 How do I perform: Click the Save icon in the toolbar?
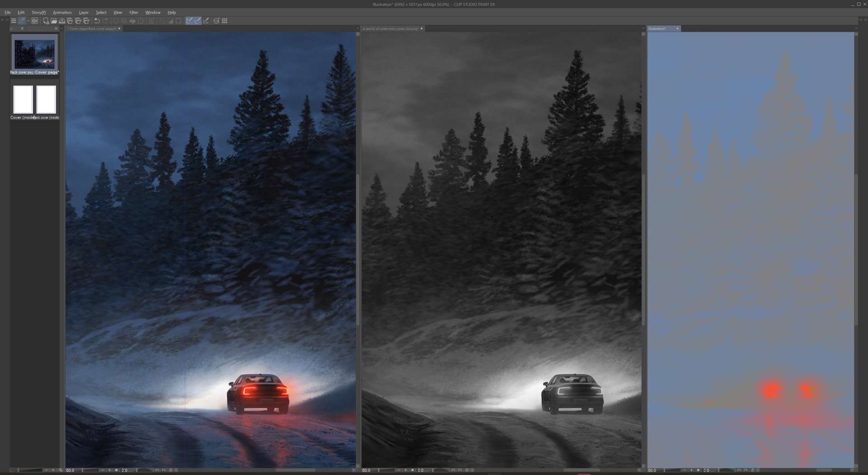(x=62, y=21)
